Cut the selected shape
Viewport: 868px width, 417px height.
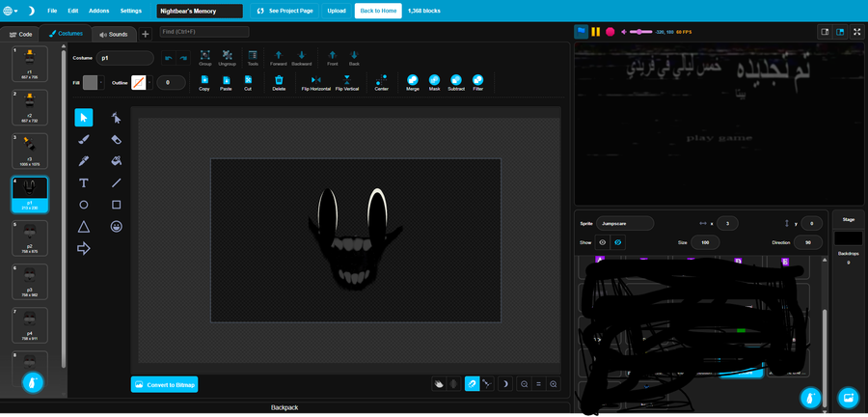pyautogui.click(x=248, y=83)
